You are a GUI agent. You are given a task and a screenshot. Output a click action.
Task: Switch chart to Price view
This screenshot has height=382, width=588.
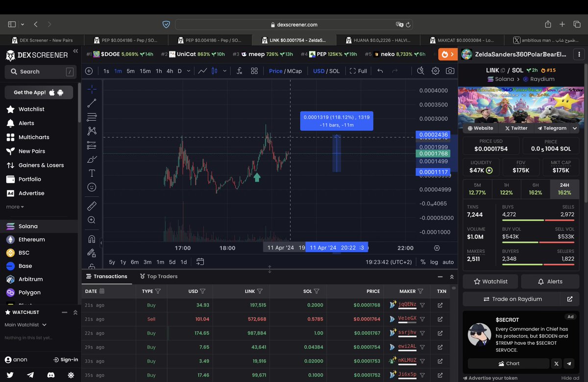276,71
